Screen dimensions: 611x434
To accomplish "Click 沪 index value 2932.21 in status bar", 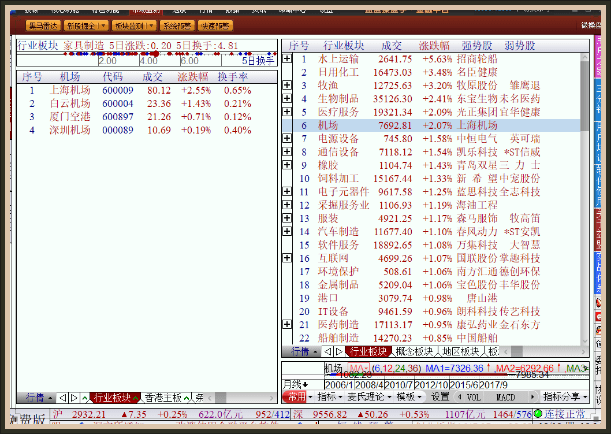I will click(89, 414).
